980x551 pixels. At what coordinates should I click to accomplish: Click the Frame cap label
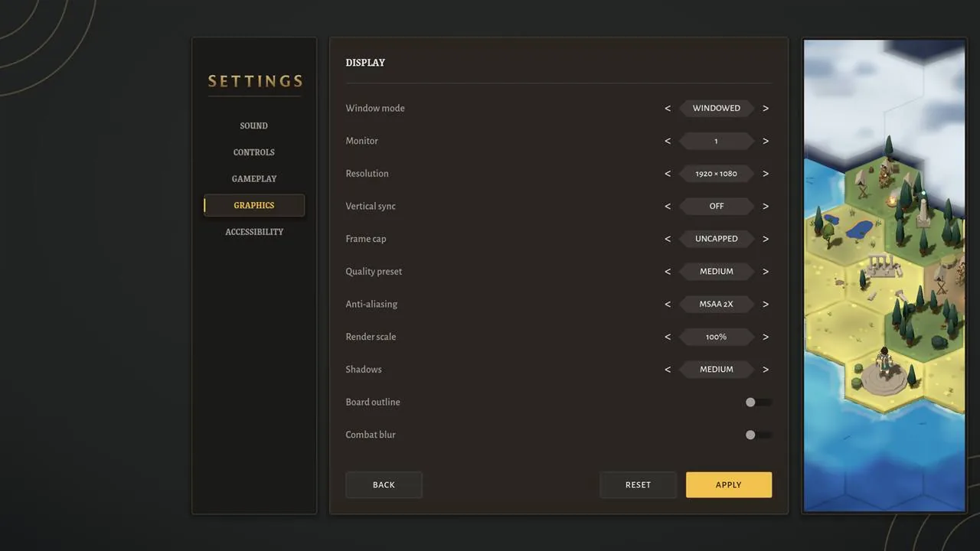coord(366,239)
